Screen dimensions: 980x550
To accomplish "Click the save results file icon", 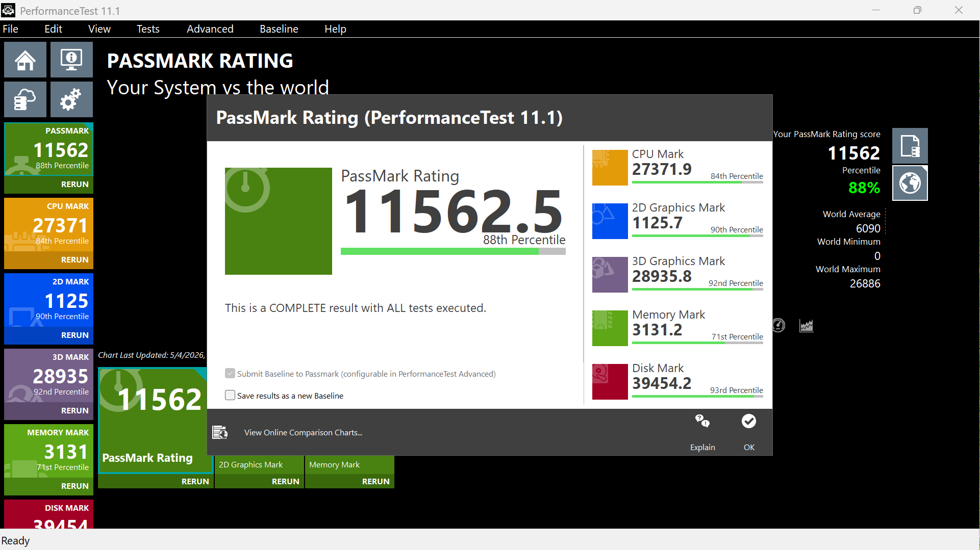I will (910, 146).
